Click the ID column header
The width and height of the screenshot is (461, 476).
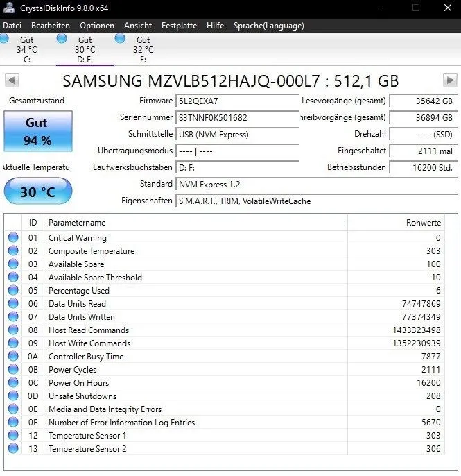pyautogui.click(x=33, y=223)
